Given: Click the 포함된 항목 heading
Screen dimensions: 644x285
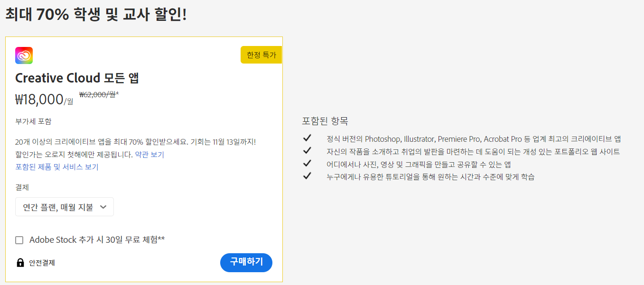Looking at the screenshot, I should click(325, 121).
